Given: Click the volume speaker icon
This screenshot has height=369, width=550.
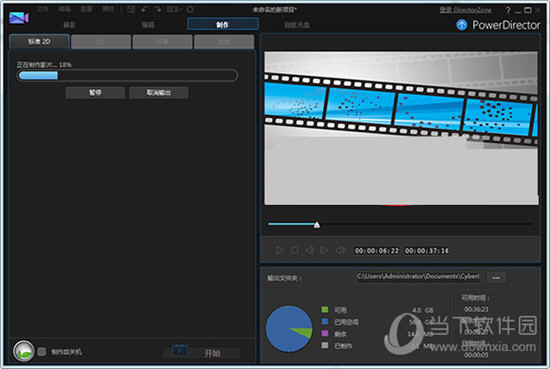Looking at the screenshot, I should (340, 250).
